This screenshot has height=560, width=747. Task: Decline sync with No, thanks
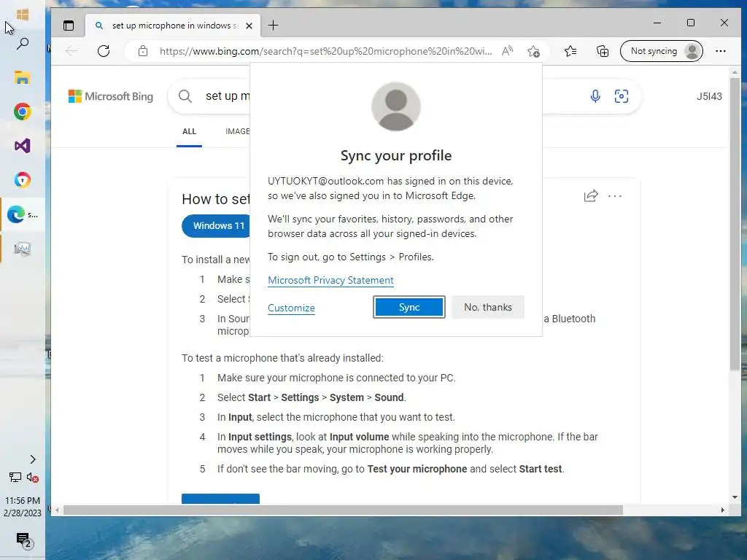(x=488, y=307)
